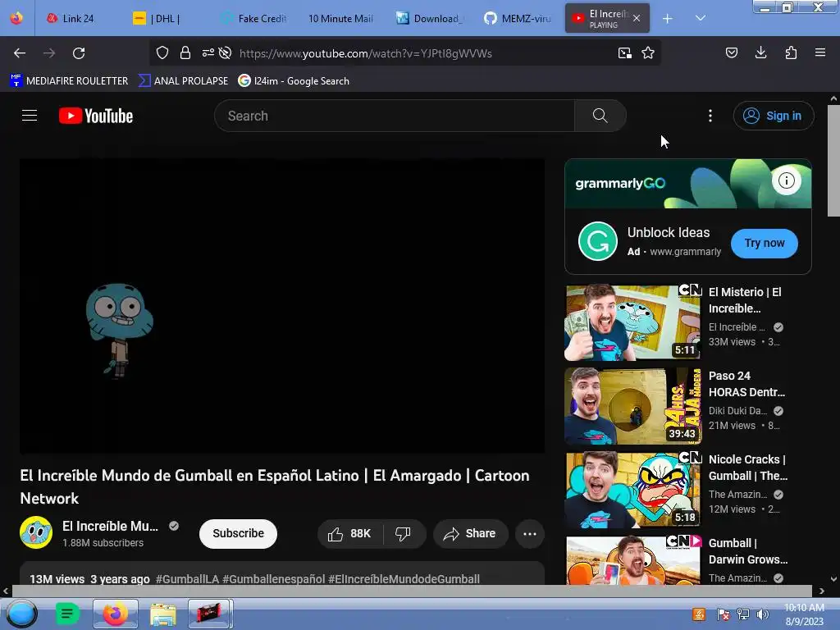Click horizontal scrollbar right arrow
The width and height of the screenshot is (840, 630).
coord(822,591)
